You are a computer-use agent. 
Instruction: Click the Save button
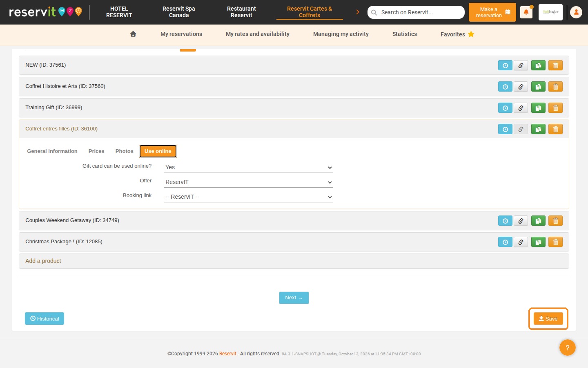coord(548,319)
